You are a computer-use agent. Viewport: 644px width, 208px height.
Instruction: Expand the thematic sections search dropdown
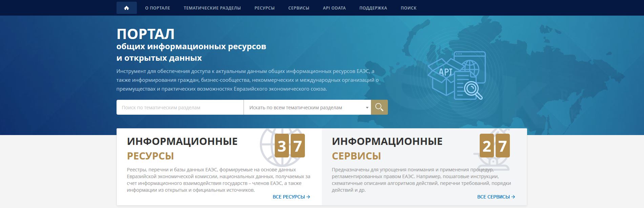pyautogui.click(x=307, y=107)
